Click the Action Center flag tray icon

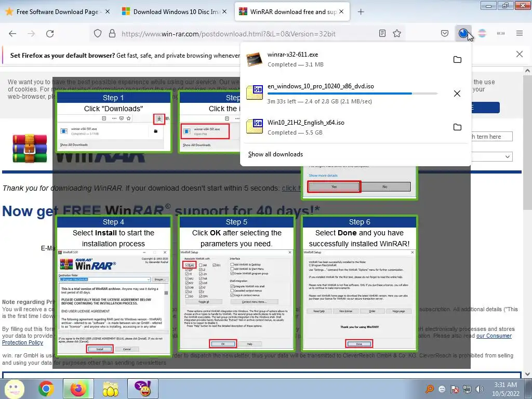pyautogui.click(x=455, y=389)
